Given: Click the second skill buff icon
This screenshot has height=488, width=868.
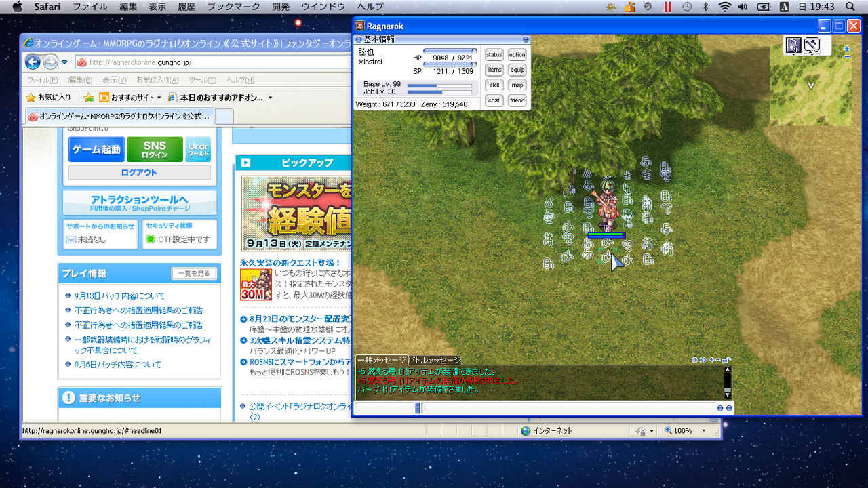Looking at the screenshot, I should tap(812, 45).
